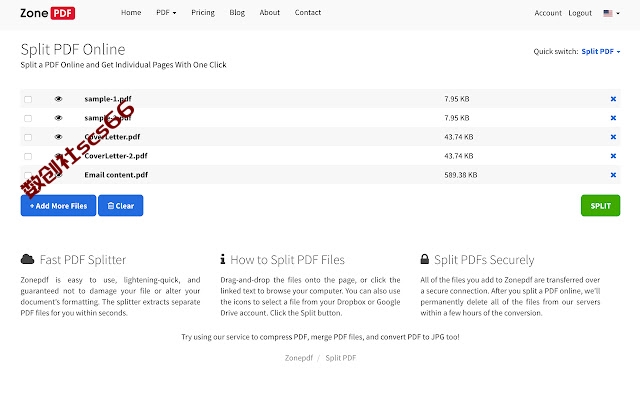Select file name Email content.pdf
Screen dimensions: 640x400
click(116, 175)
